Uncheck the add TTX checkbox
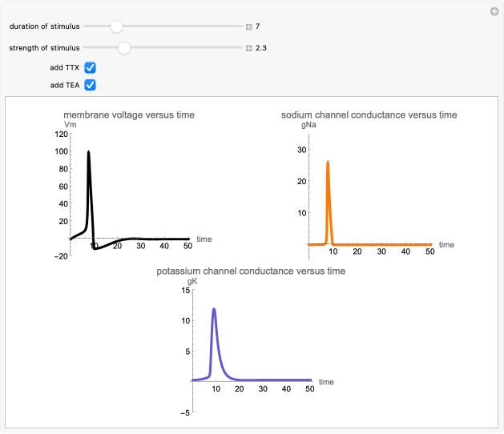The image size is (504, 434). pos(91,67)
